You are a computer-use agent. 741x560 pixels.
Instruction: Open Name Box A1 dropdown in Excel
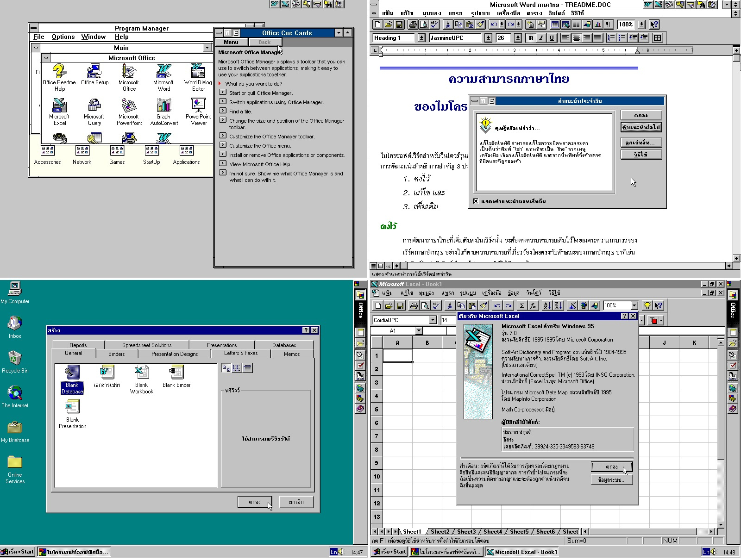419,330
